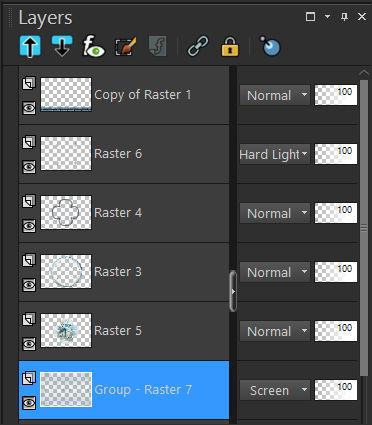Screen dimensions: 372x425
Task: Hide the Raster 6 layer
Action: (x=29, y=167)
